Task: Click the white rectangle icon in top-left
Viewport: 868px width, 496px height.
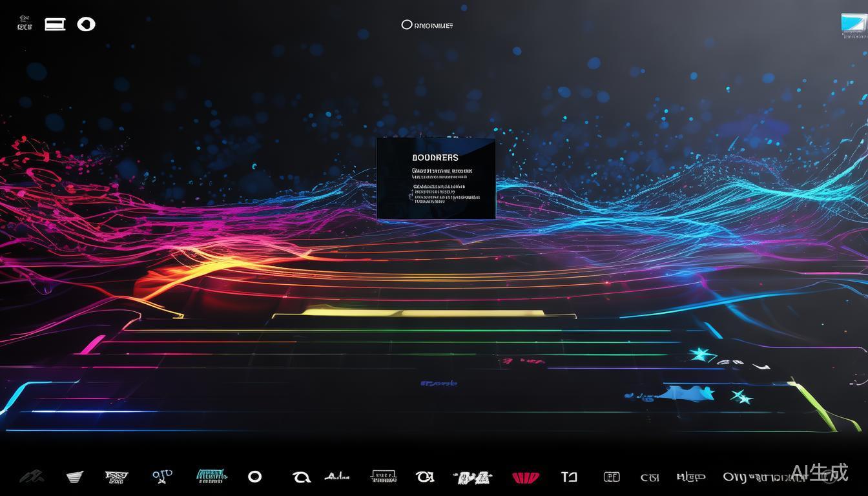Action: click(x=55, y=25)
